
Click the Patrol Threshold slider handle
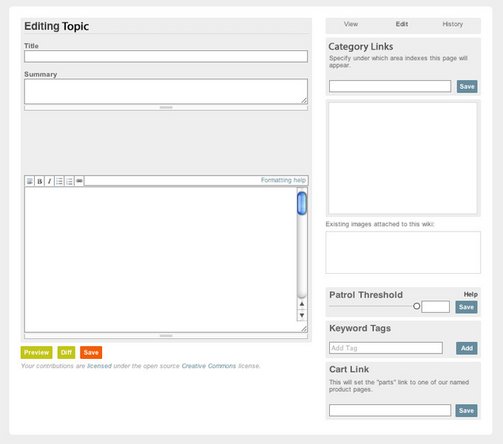(416, 306)
